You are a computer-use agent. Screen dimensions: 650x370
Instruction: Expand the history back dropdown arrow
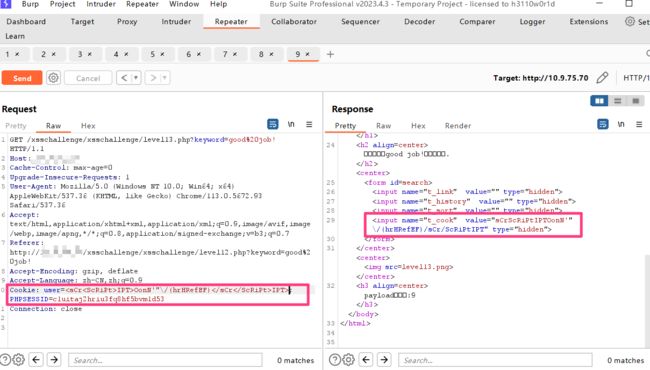coord(136,77)
